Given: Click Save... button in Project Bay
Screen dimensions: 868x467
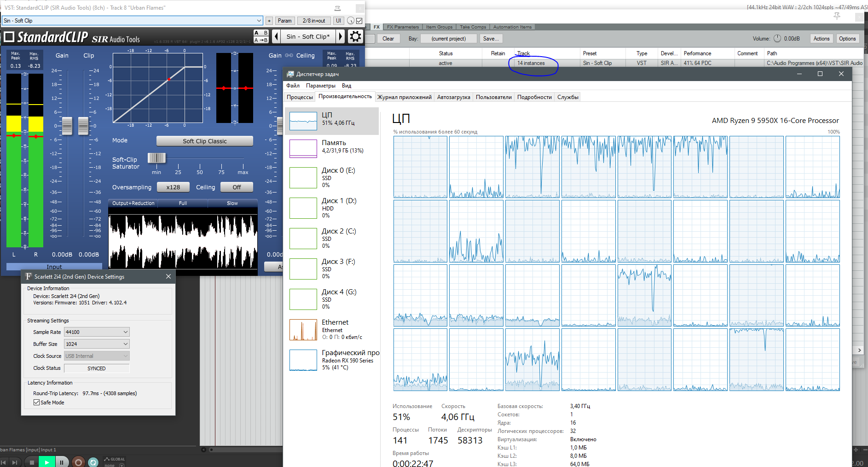Looking at the screenshot, I should point(490,39).
